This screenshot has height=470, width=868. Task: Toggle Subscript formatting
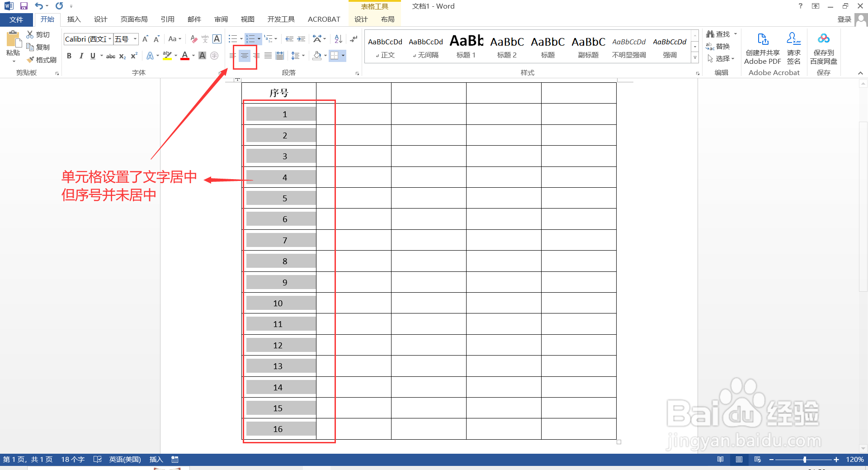click(123, 56)
